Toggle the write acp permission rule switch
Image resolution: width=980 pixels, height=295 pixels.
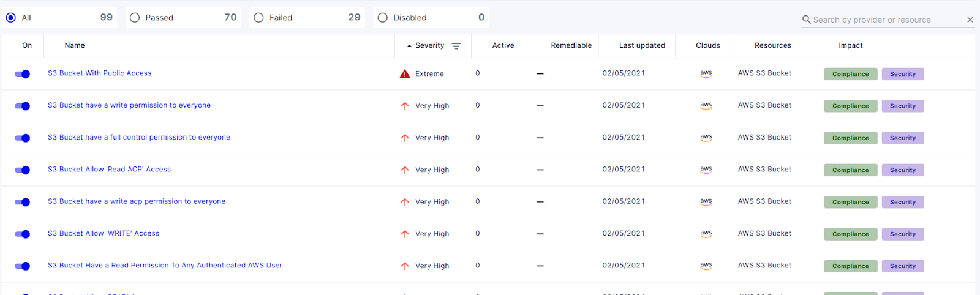[22, 202]
